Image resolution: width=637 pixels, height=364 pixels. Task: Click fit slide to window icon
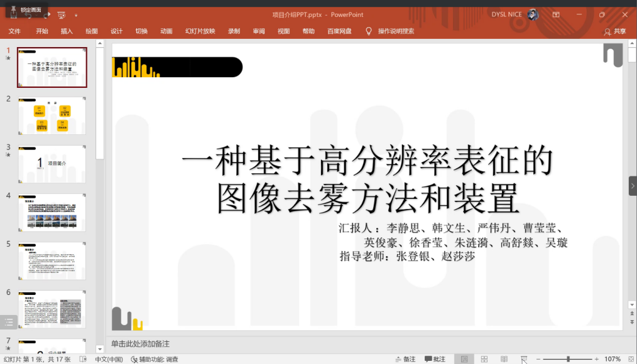(629, 359)
